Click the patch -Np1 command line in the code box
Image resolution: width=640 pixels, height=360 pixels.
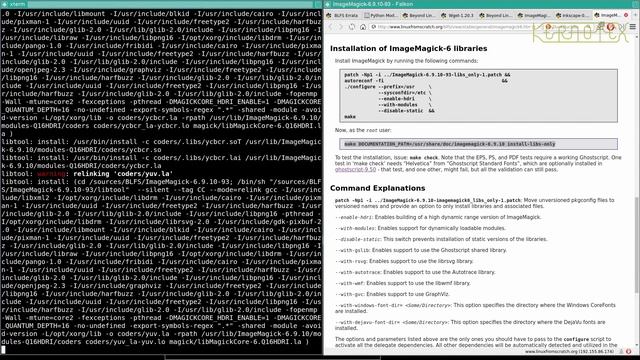(427, 75)
